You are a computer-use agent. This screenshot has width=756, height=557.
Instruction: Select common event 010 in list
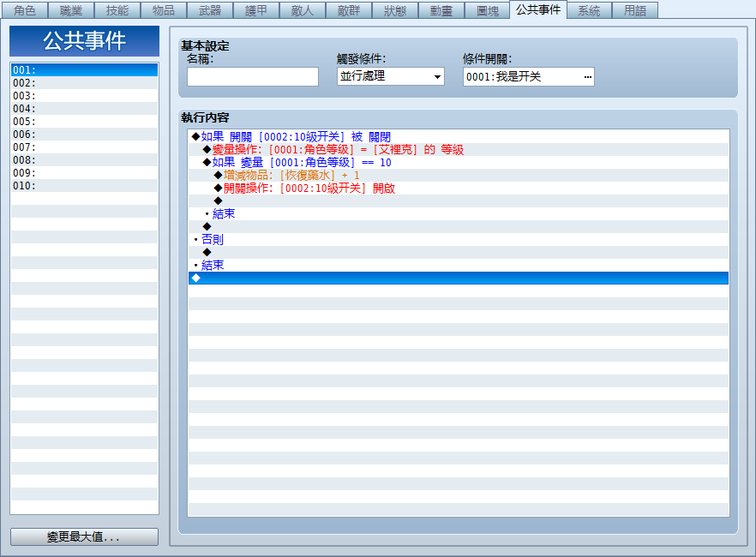(x=84, y=185)
